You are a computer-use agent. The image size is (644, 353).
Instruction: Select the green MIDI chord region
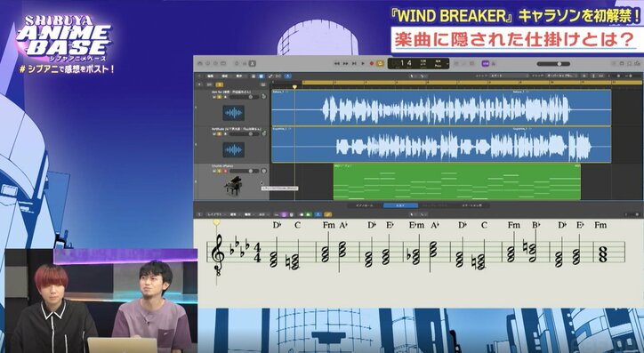pyautogui.click(x=456, y=182)
